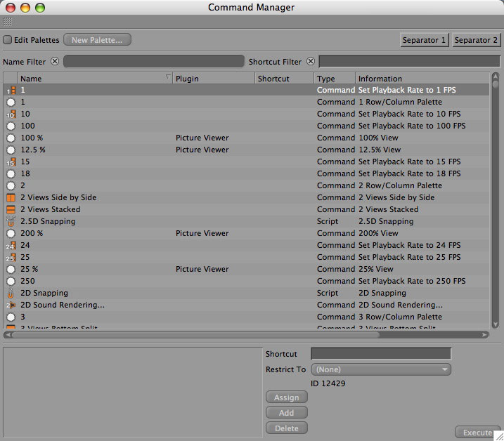Image resolution: width=504 pixels, height=441 pixels.
Task: Sort the list by the Name column header
Action: click(94, 79)
